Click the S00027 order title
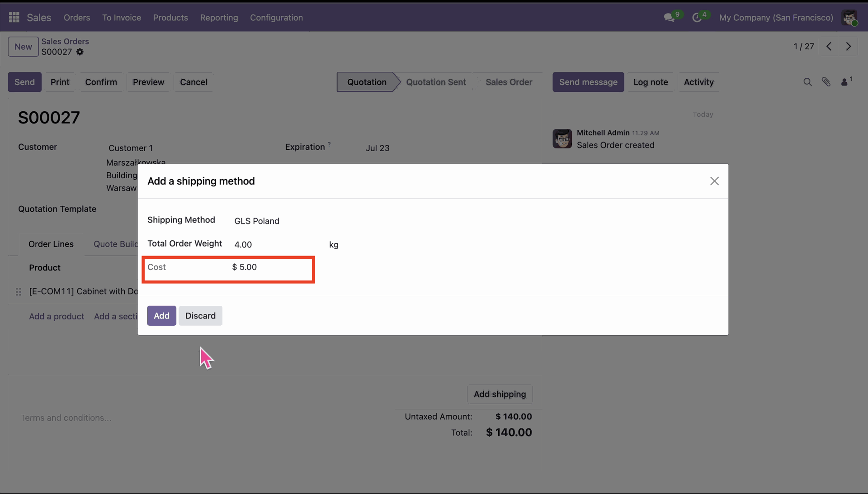 49,118
